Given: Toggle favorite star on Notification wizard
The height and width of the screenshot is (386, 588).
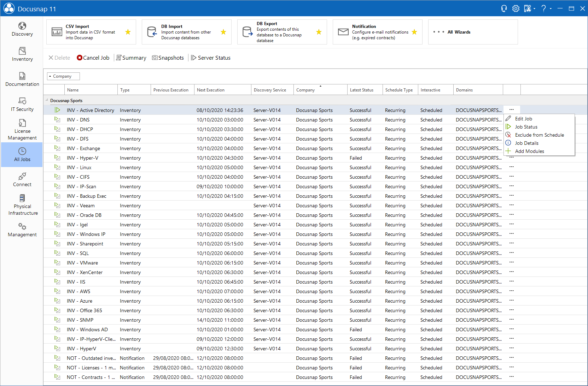Looking at the screenshot, I should [x=414, y=32].
